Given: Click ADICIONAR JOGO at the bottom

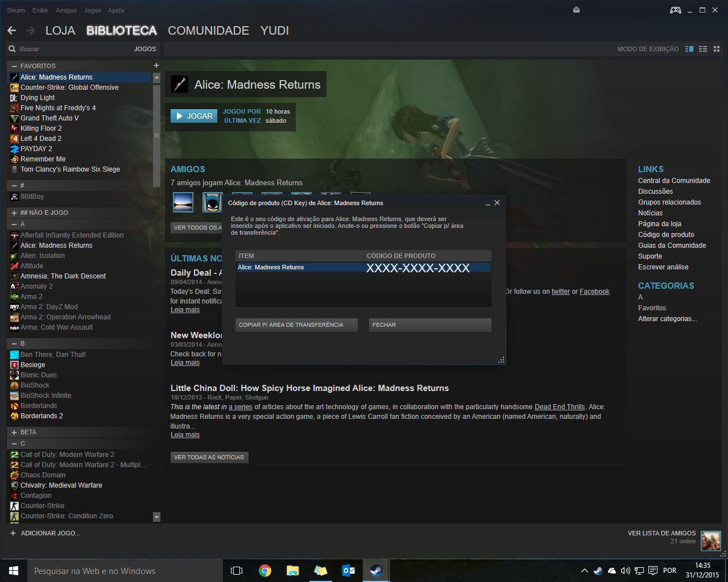Looking at the screenshot, I should coord(45,533).
